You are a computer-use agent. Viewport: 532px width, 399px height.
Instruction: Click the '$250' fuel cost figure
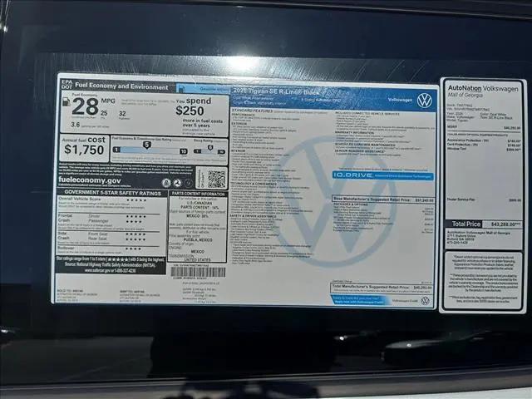(190, 111)
